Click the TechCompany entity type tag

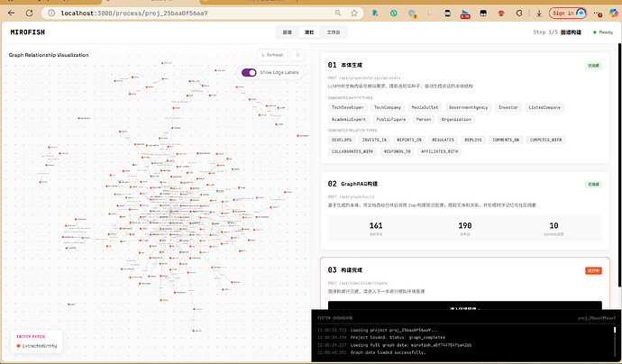(388, 107)
